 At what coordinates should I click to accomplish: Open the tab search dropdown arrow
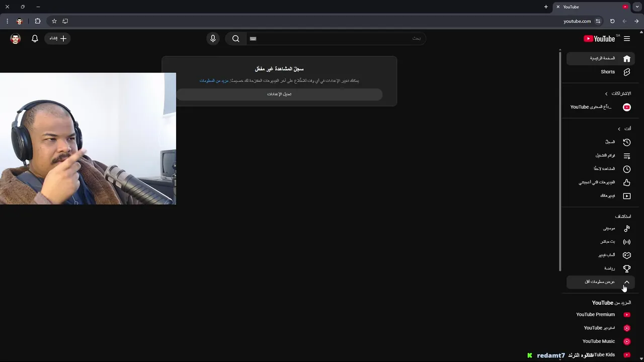point(637,7)
